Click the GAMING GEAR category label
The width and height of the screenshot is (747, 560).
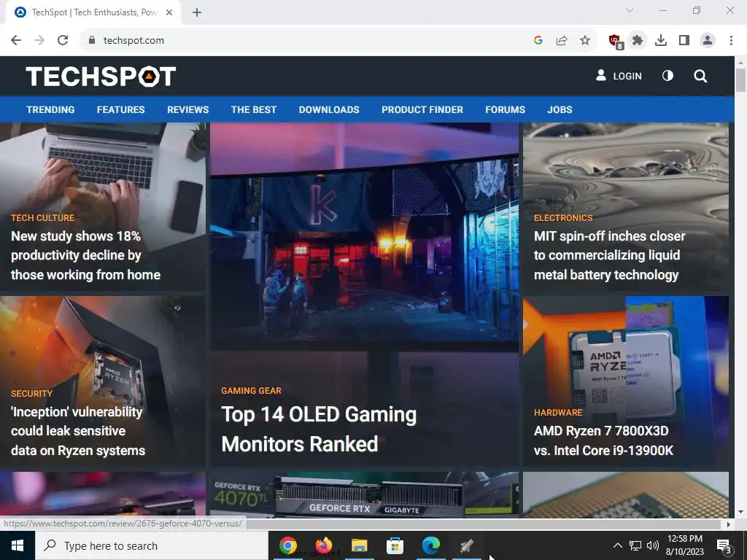[251, 391]
